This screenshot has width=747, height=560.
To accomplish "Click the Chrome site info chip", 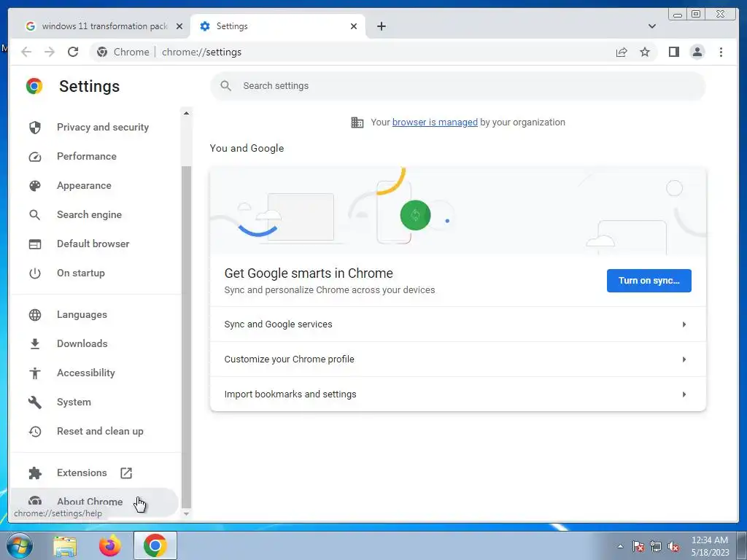I will point(123,52).
